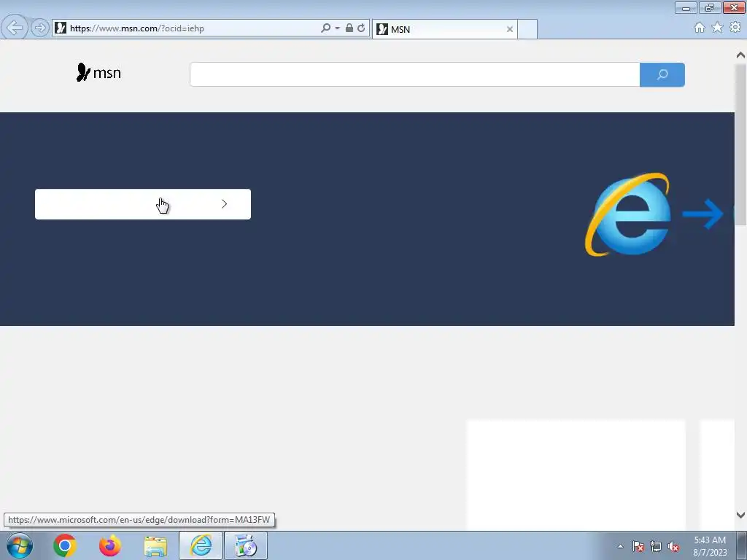This screenshot has width=747, height=560.
Task: Click the address bar URL text
Action: point(137,28)
